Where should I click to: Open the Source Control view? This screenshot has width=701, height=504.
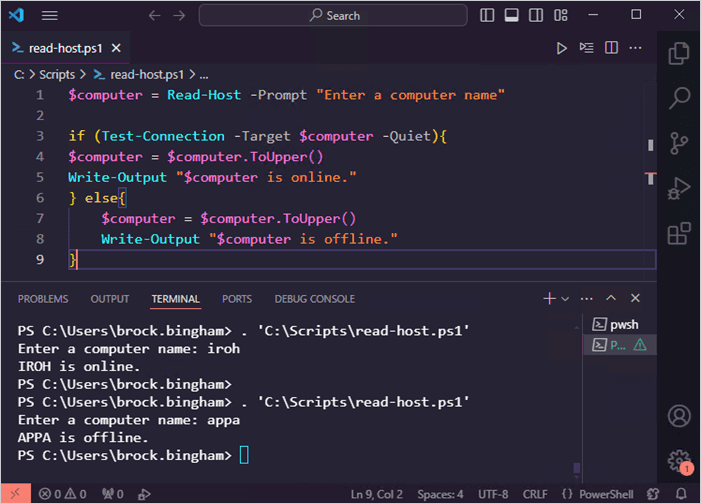[679, 143]
